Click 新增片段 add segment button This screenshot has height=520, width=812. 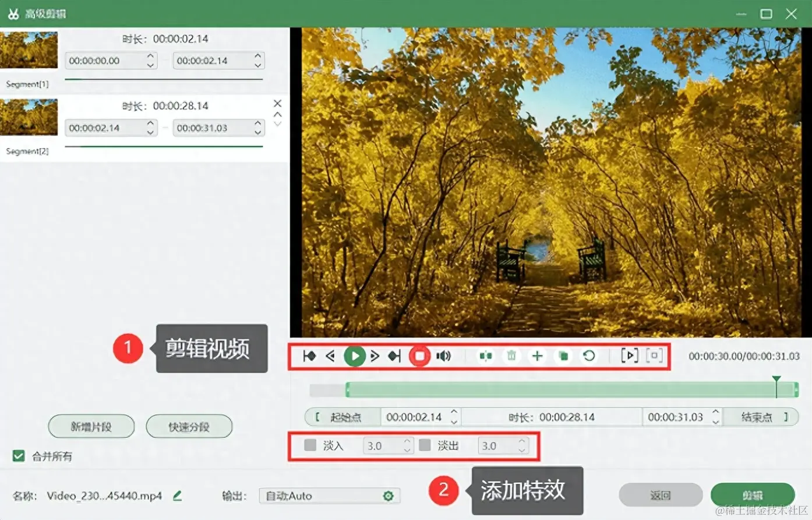click(x=91, y=427)
